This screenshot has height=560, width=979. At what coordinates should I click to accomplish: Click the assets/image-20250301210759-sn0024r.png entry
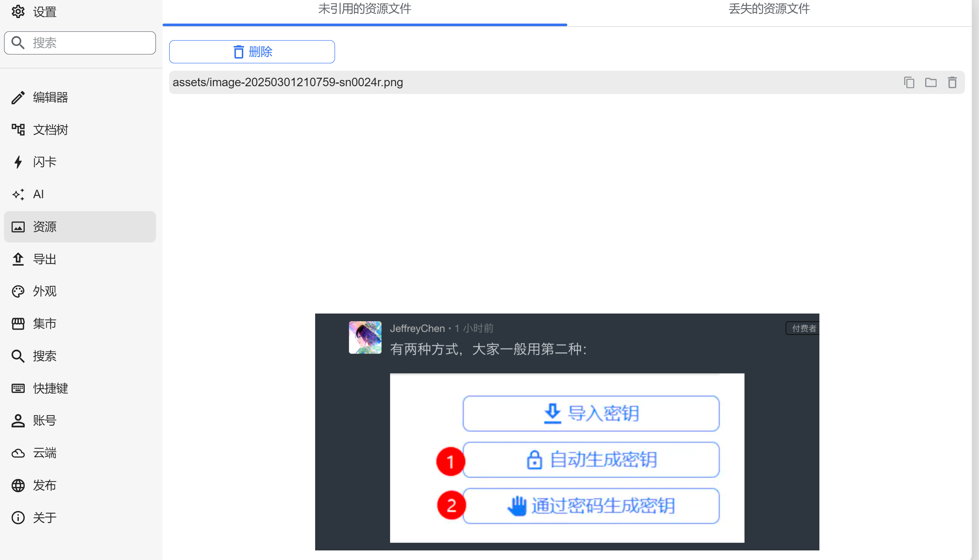288,82
